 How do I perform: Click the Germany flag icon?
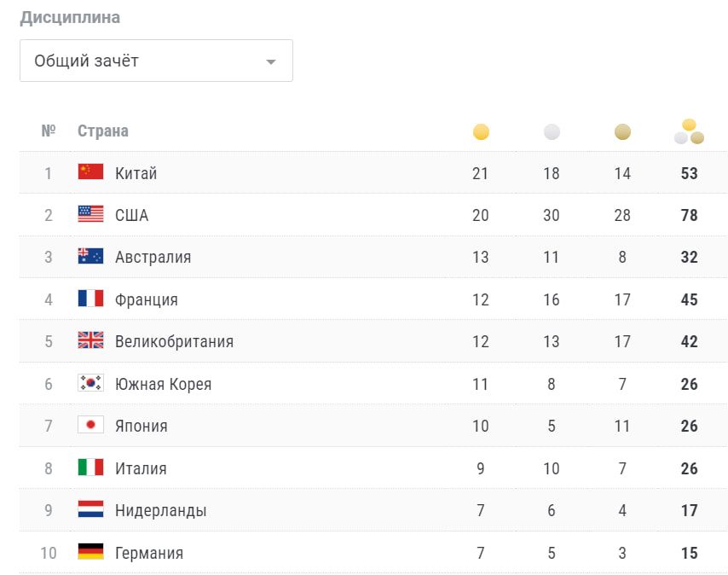coord(90,552)
